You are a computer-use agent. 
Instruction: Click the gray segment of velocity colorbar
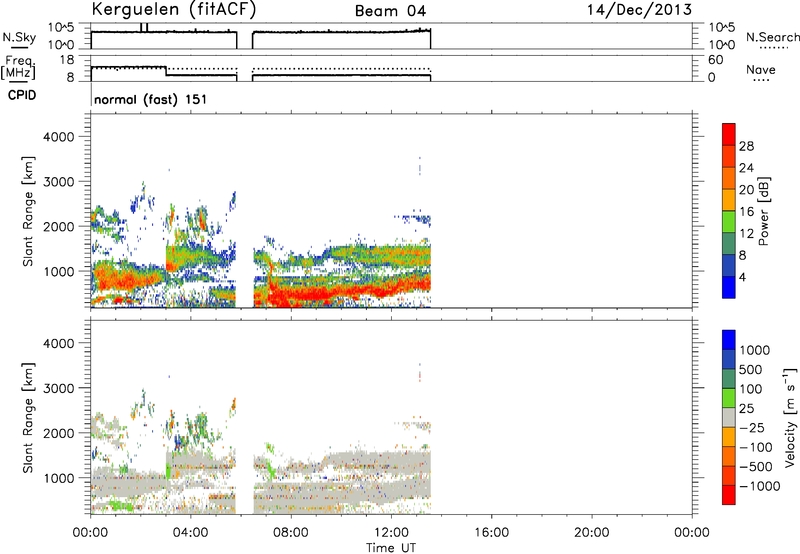click(x=729, y=417)
